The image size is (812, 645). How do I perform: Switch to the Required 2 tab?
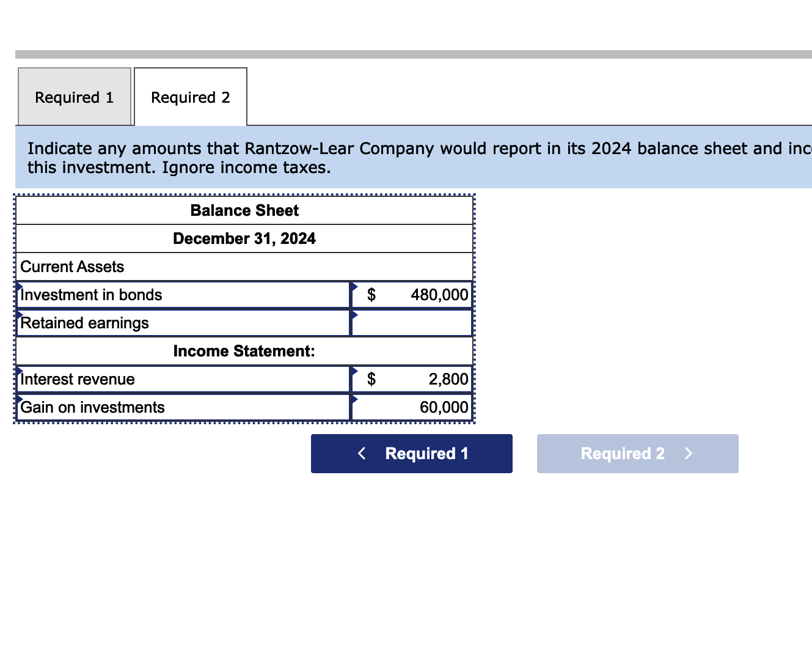(190, 97)
